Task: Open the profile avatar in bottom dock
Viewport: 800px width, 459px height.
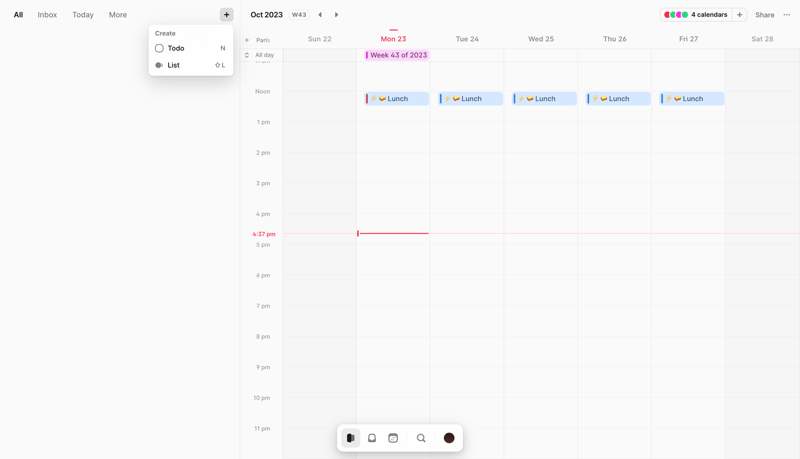Action: coord(449,438)
